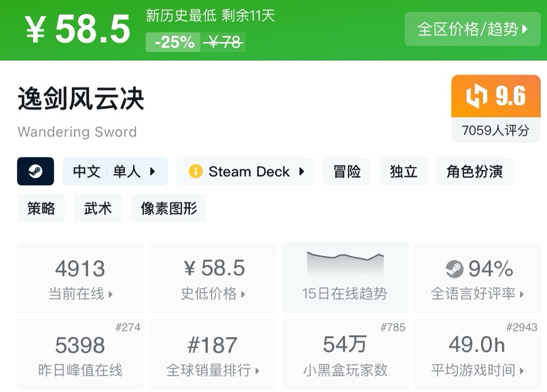This screenshot has width=547, height=392.
Task: Click the Xiaoheihe score logo icon
Action: [477, 96]
